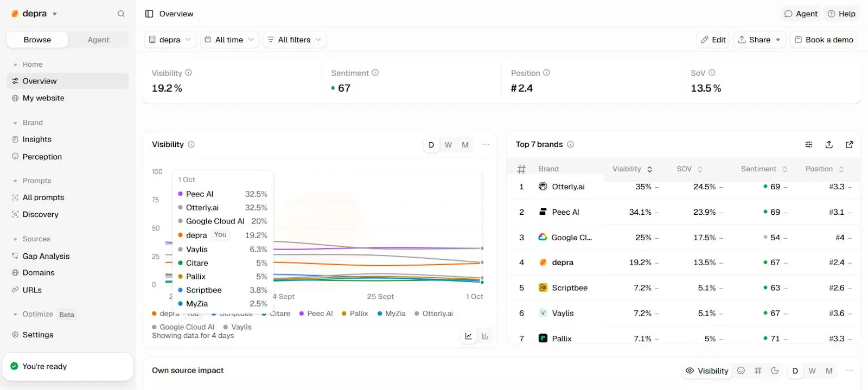Viewport: 868px width, 390px height.
Task: Switch to the Agent tab in sidebar
Action: [98, 40]
